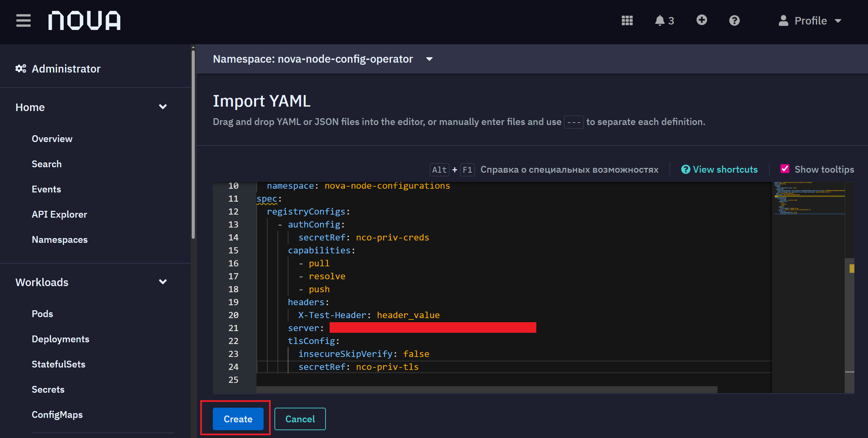Open notifications bell with 3 alerts

click(x=664, y=20)
